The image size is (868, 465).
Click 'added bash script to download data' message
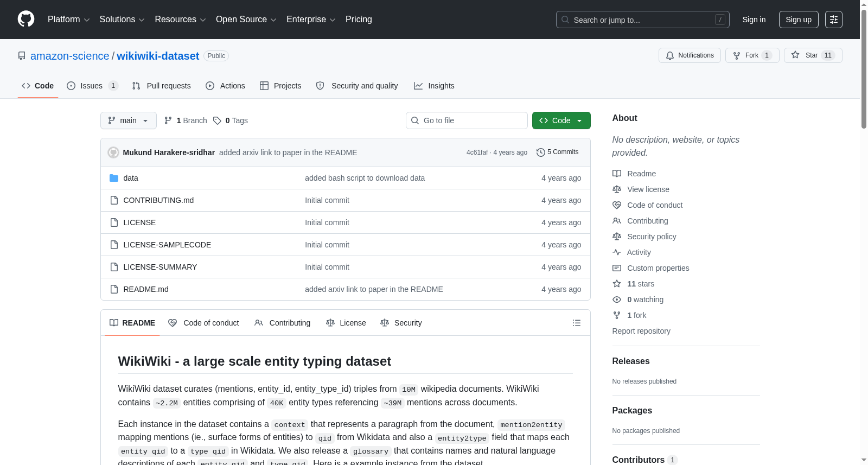click(365, 178)
